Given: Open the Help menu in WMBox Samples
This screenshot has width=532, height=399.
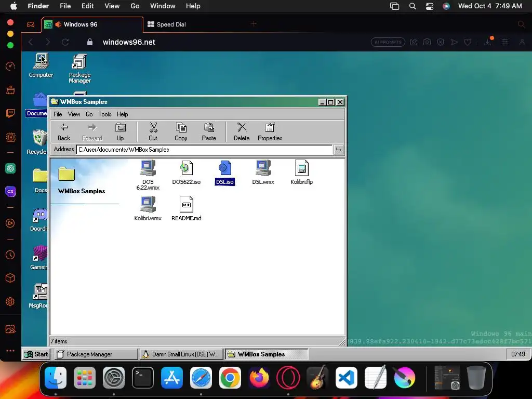Looking at the screenshot, I should [123, 114].
